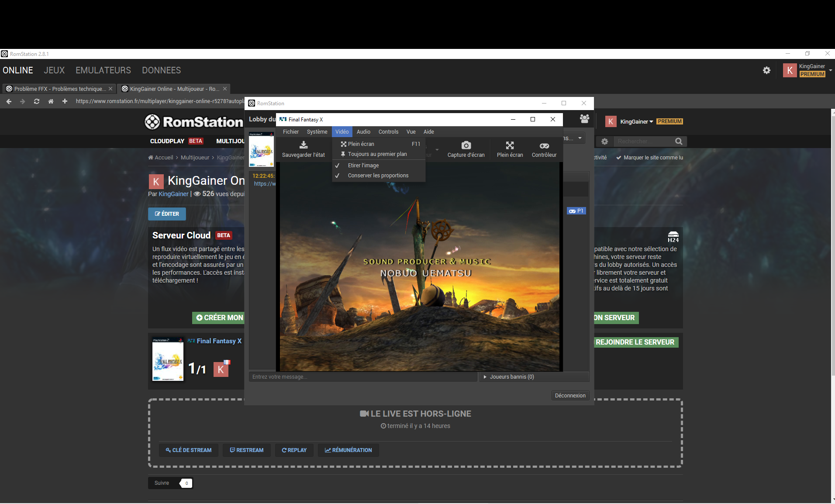
Task: Open CLOUDPLAY BETA nav item
Action: pos(176,141)
